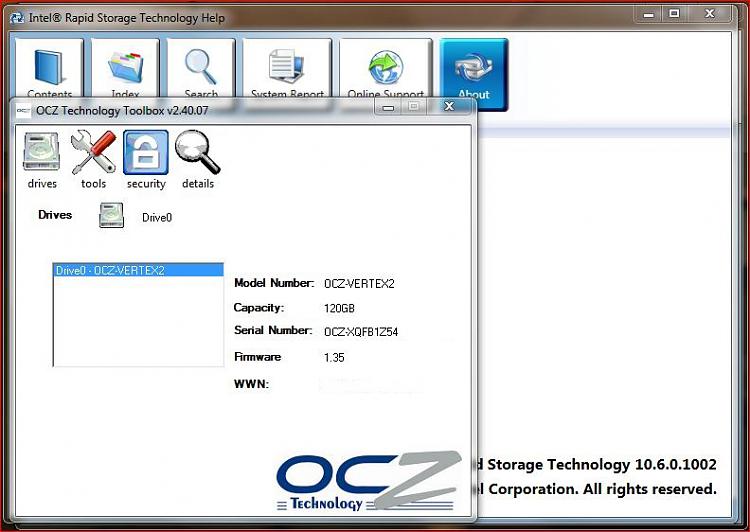Open Search in Intel Help window
This screenshot has width=750, height=532.
pyautogui.click(x=201, y=69)
